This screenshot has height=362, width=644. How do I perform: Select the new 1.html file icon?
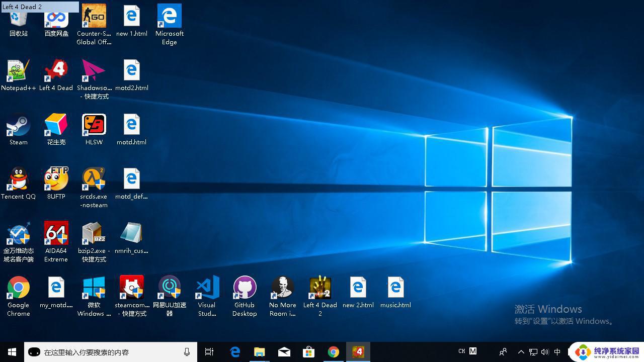click(x=132, y=21)
